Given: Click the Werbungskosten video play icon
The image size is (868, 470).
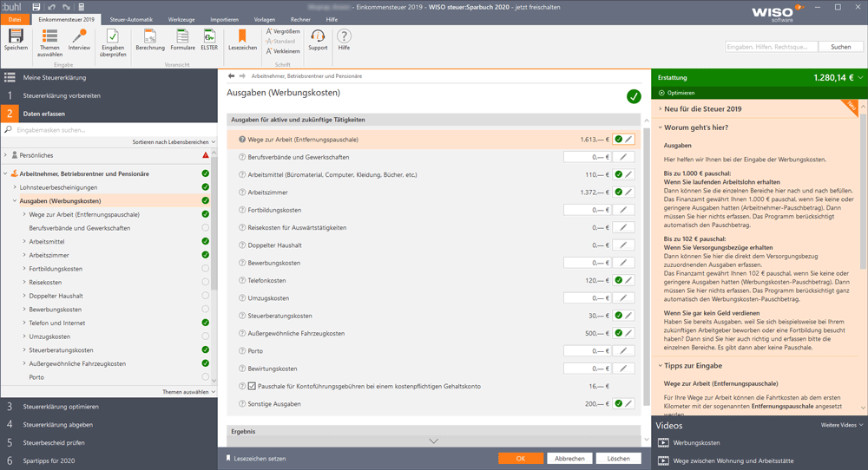Looking at the screenshot, I should click(662, 442).
